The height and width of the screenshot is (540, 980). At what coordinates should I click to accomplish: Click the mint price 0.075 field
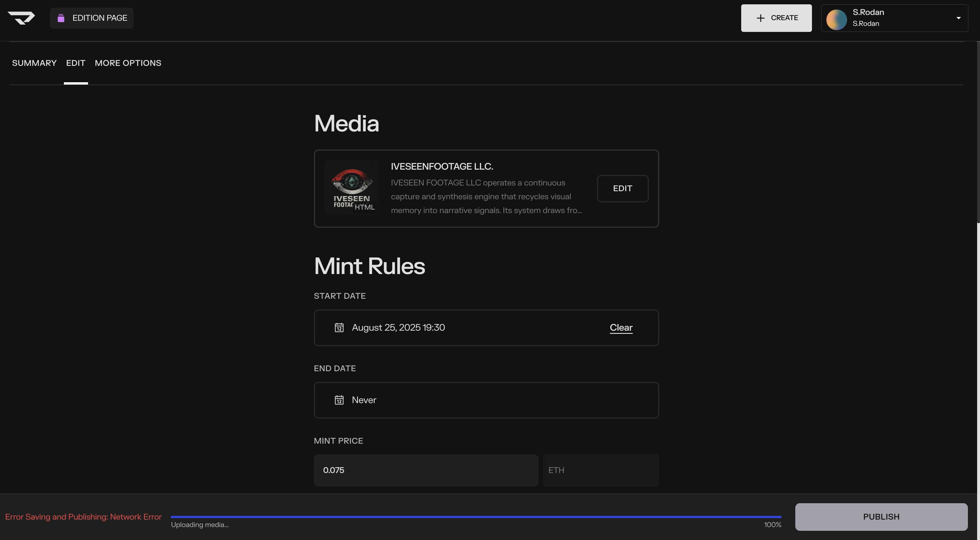425,470
